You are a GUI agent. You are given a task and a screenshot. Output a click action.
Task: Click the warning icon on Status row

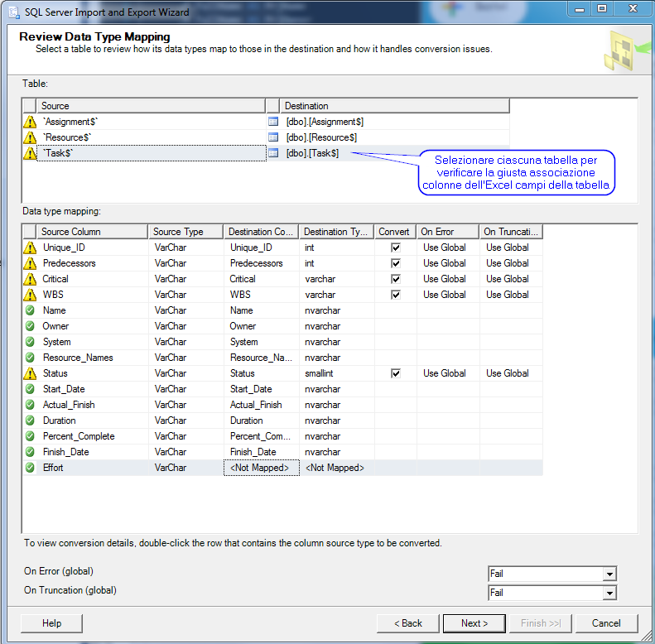tap(30, 373)
